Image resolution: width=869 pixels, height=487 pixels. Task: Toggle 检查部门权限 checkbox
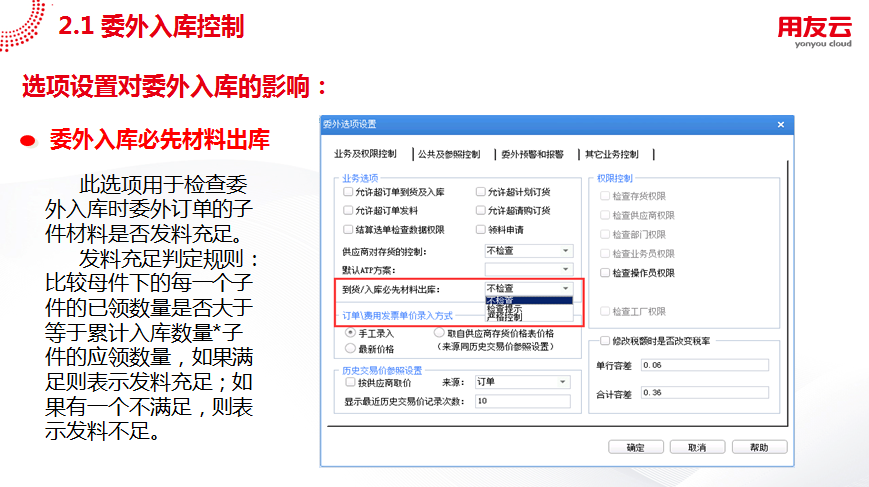coord(605,234)
